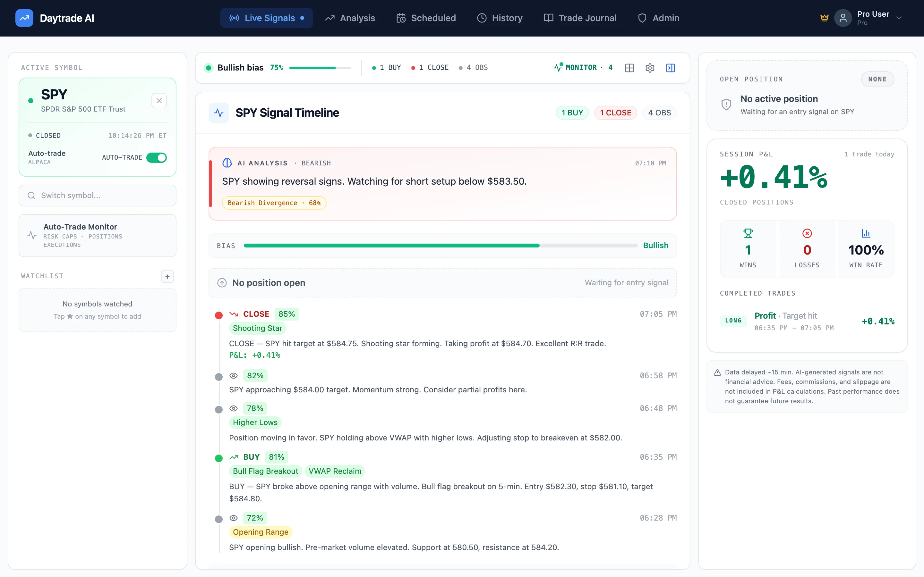Disable Auto-trade for SPY on Alpaca
The height and width of the screenshot is (577, 924).
click(157, 157)
